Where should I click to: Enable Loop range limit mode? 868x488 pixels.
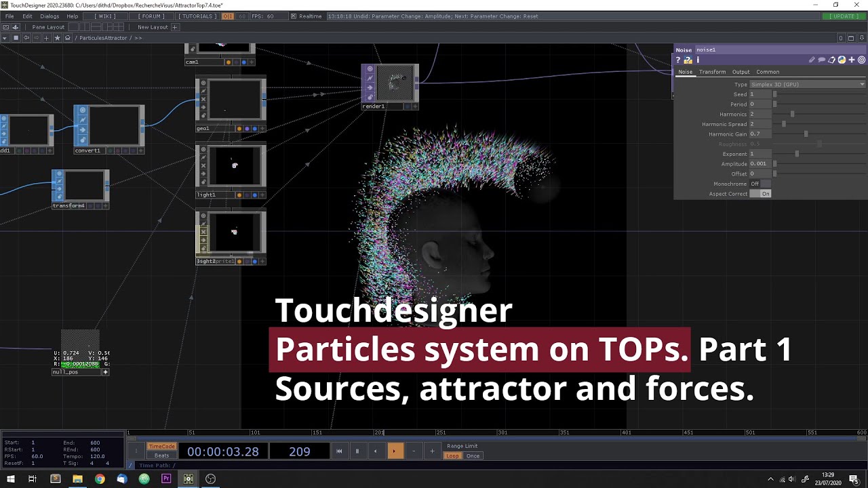452,456
